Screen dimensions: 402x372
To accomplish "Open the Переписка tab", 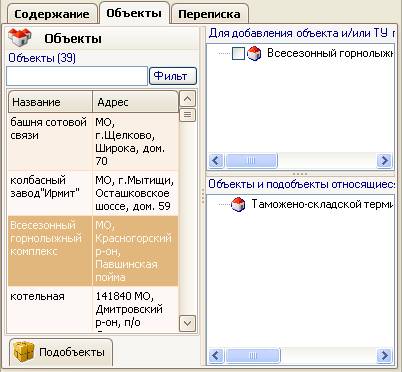I will pyautogui.click(x=209, y=14).
